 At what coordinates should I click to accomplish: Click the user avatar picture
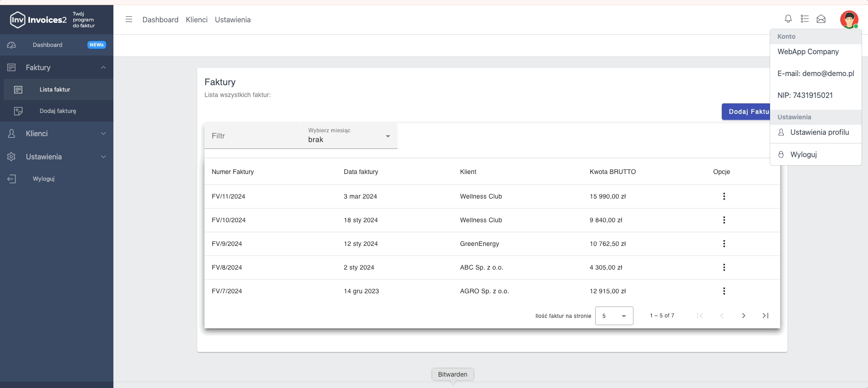pos(849,20)
